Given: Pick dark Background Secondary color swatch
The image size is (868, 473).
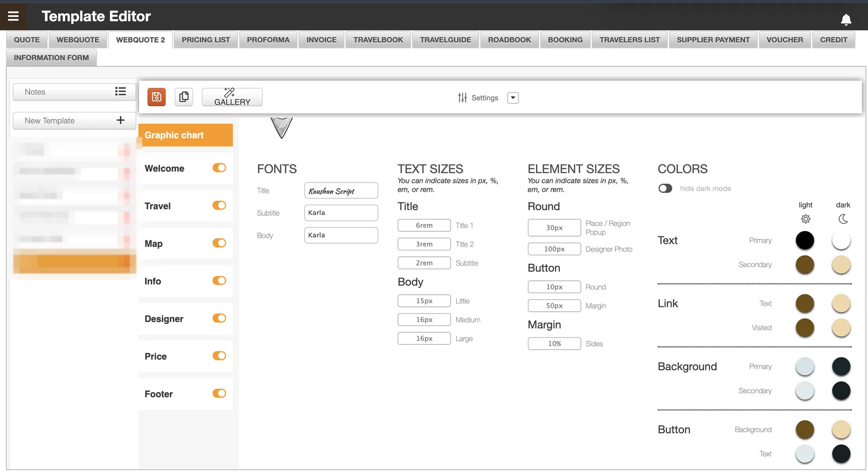Looking at the screenshot, I should (x=841, y=390).
